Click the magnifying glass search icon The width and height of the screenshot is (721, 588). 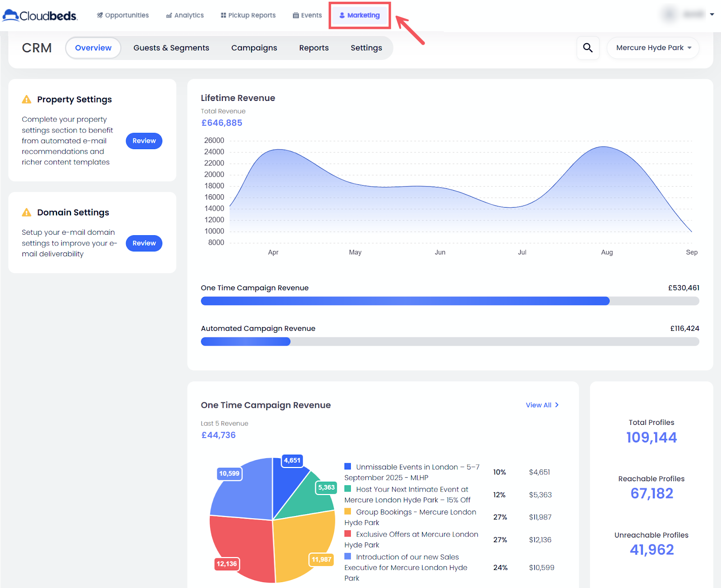click(x=588, y=48)
